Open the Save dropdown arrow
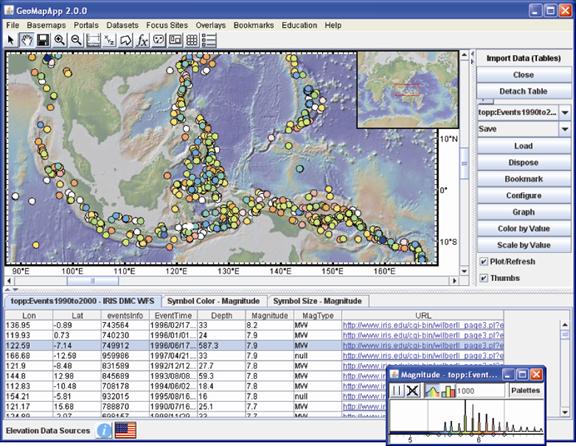The height and width of the screenshot is (446, 576). pyautogui.click(x=565, y=129)
